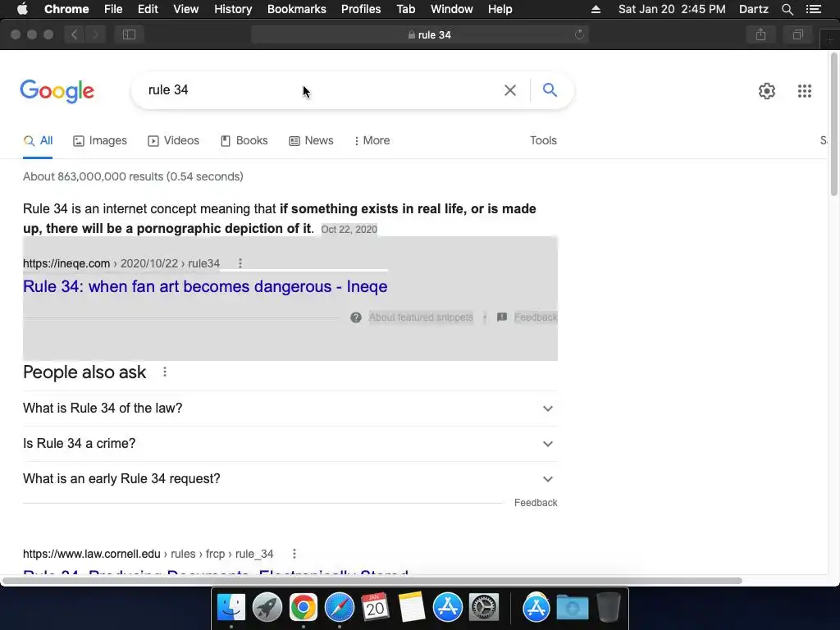This screenshot has width=840, height=630.
Task: Open the File menu
Action: click(x=113, y=9)
